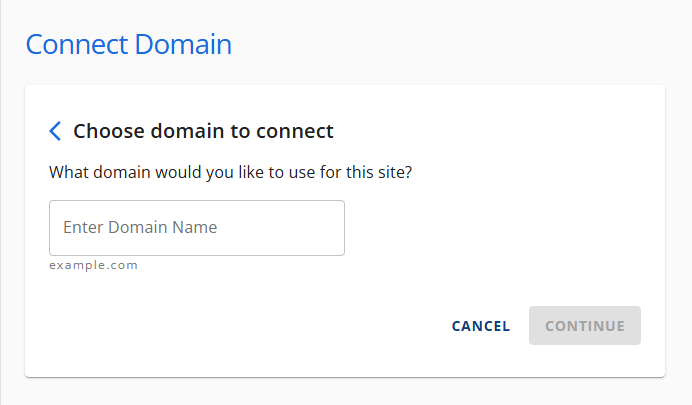Focus the domain name text box
The image size is (692, 405).
[x=197, y=228]
